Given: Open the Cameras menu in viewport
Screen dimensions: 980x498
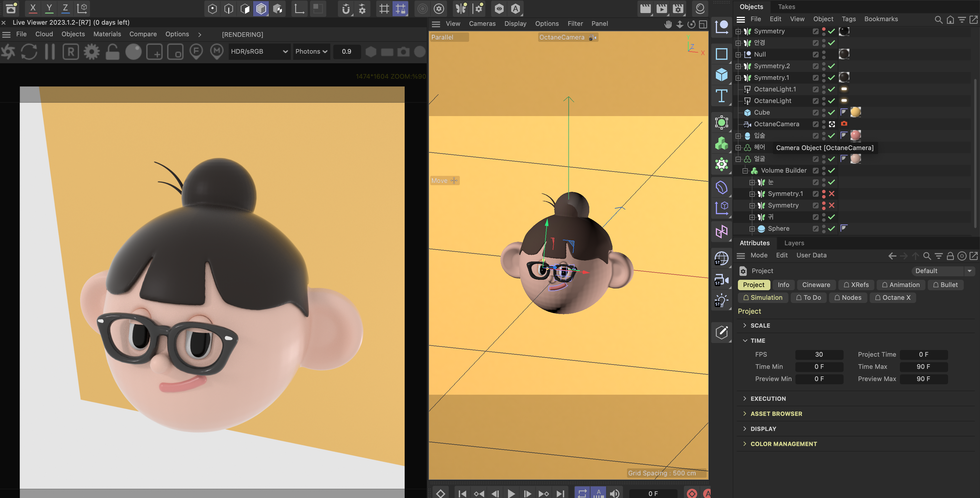Looking at the screenshot, I should tap(482, 24).
